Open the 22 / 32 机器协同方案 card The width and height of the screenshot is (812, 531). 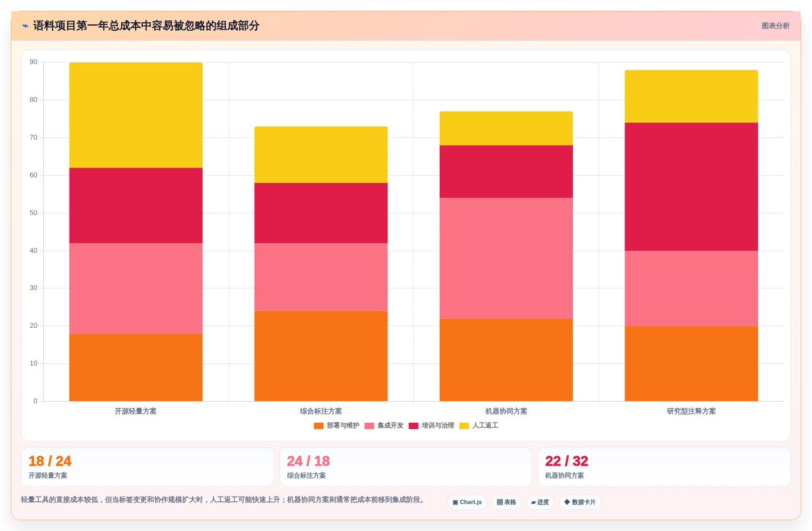tap(664, 467)
